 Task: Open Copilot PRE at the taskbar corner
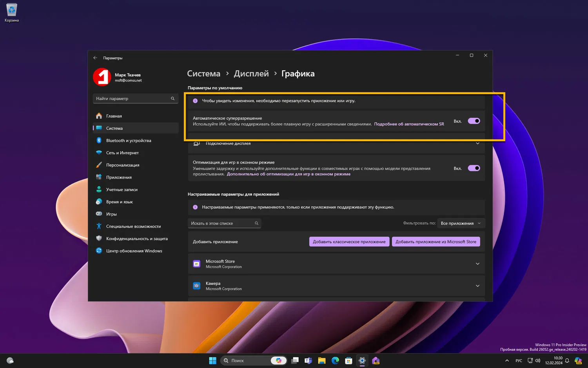[578, 361]
